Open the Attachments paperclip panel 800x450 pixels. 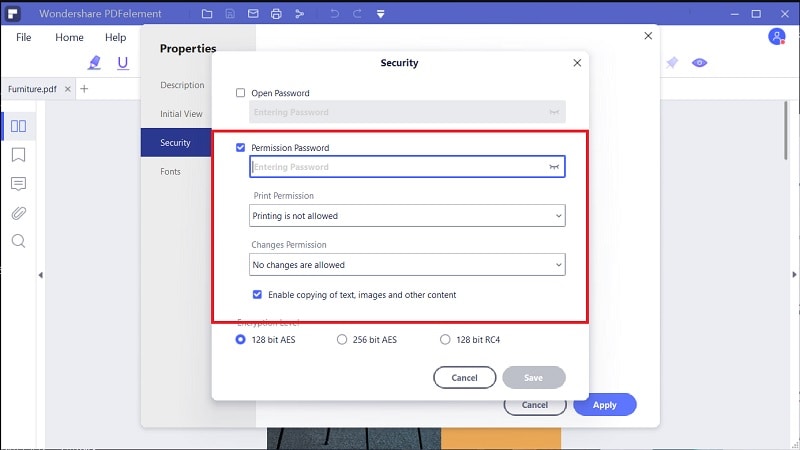point(18,213)
